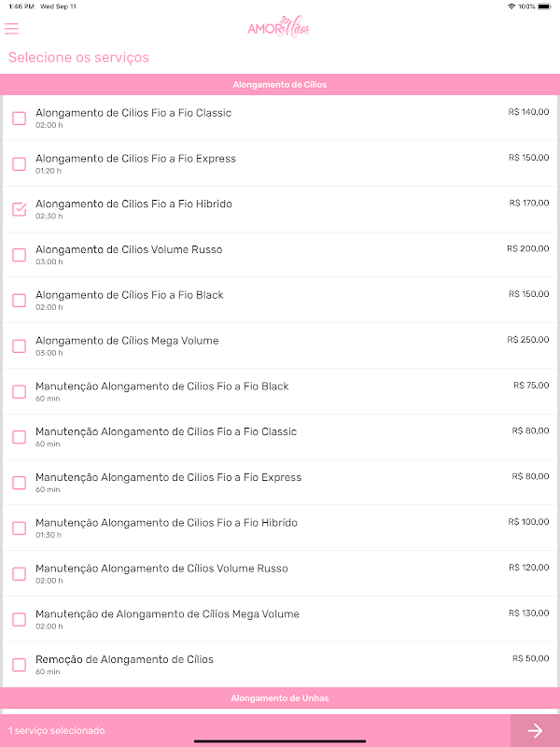Check Remoção de Alongamento de Cílios
560x747 pixels.
click(x=19, y=665)
